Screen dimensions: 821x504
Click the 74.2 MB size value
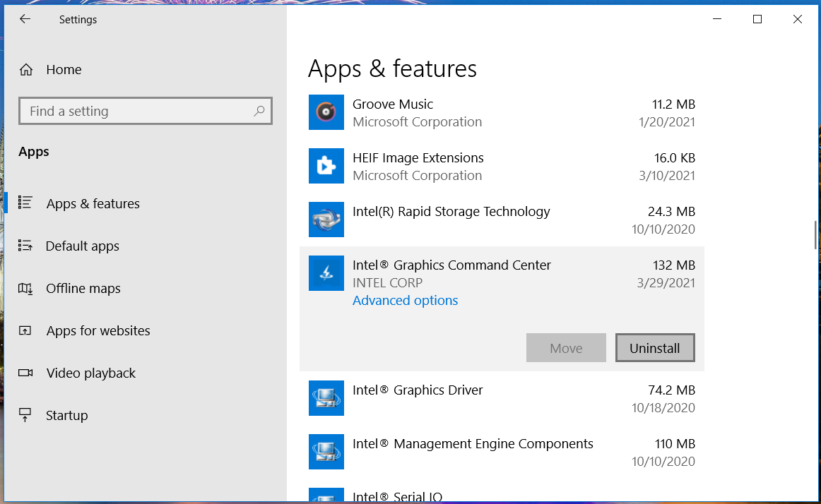[x=671, y=390]
